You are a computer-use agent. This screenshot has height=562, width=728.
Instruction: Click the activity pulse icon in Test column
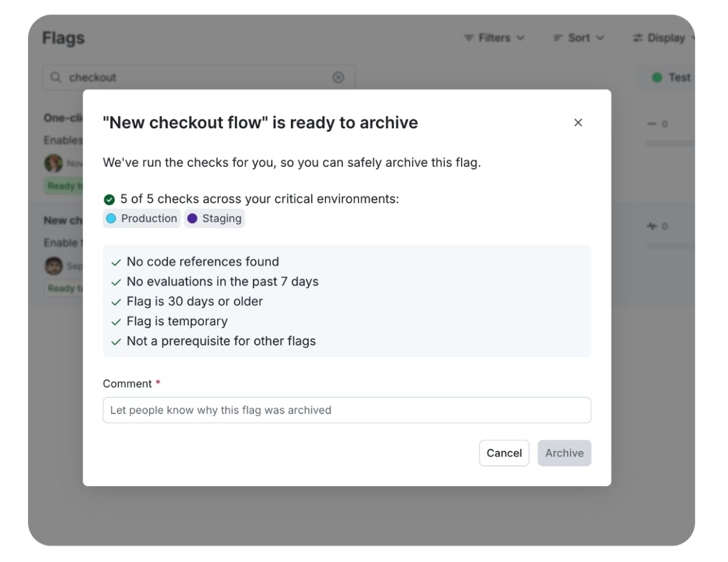[x=653, y=226]
